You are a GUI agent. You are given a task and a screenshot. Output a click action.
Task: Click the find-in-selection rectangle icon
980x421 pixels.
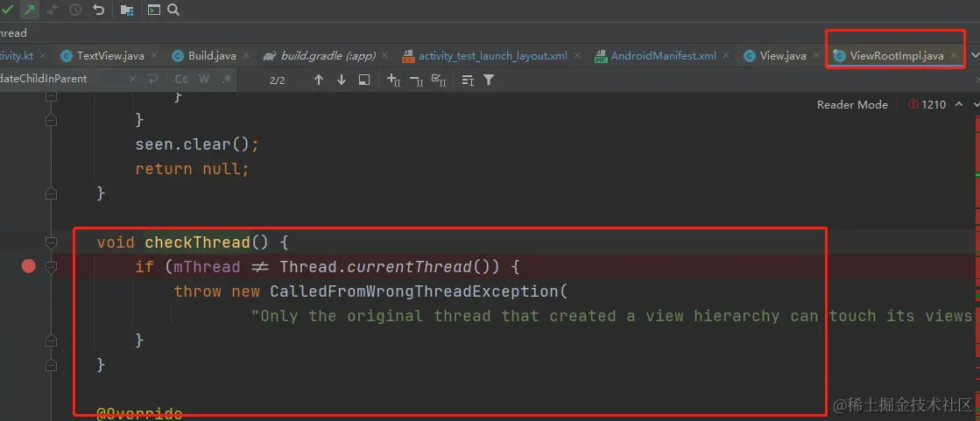coord(364,80)
